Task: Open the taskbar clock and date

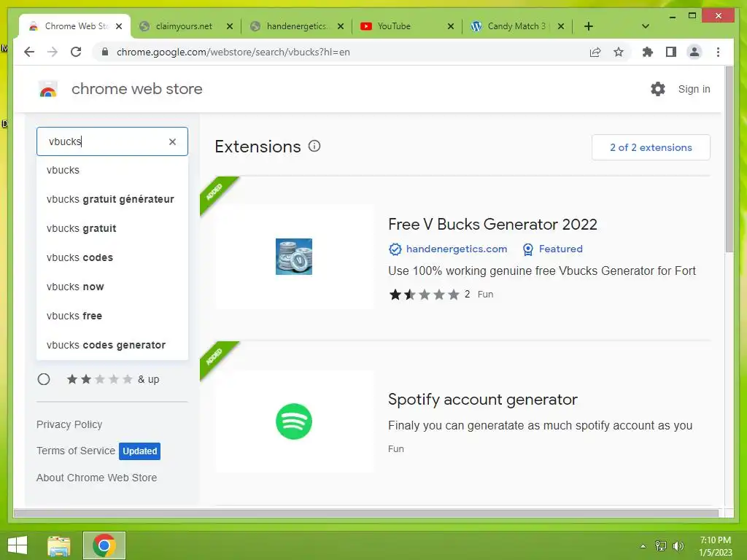Action: [716, 546]
